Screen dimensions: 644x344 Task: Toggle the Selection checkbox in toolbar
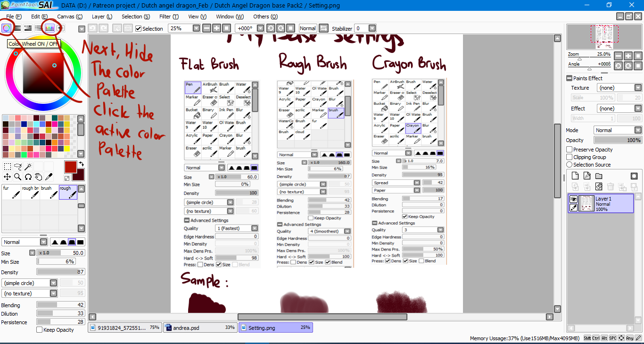pyautogui.click(x=138, y=28)
